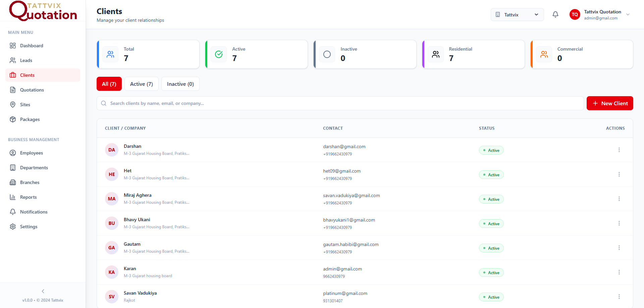
Task: Switch to the Inactive (0) filter tab
Action: click(x=180, y=84)
